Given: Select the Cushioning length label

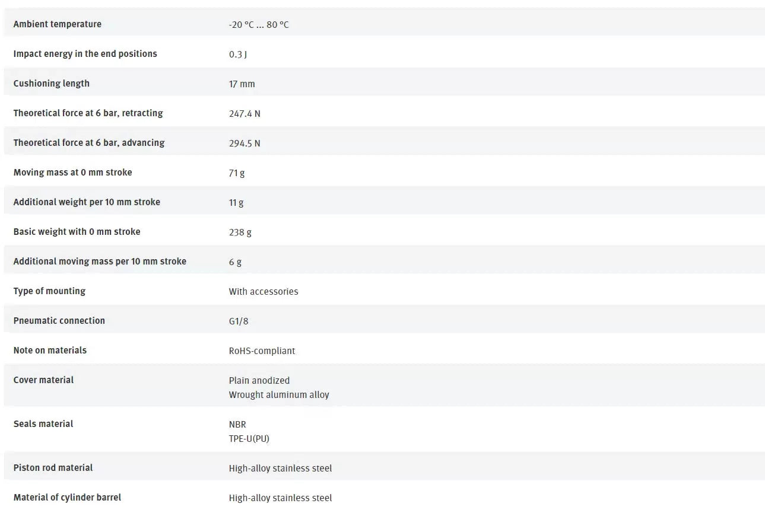Looking at the screenshot, I should (52, 84).
